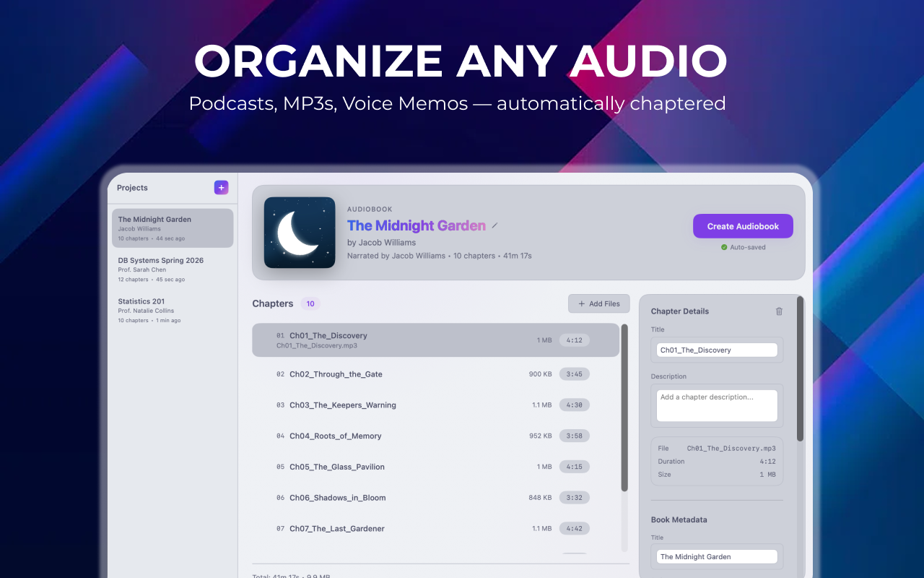Open the DB Systems Spring 2026 project

pos(172,269)
